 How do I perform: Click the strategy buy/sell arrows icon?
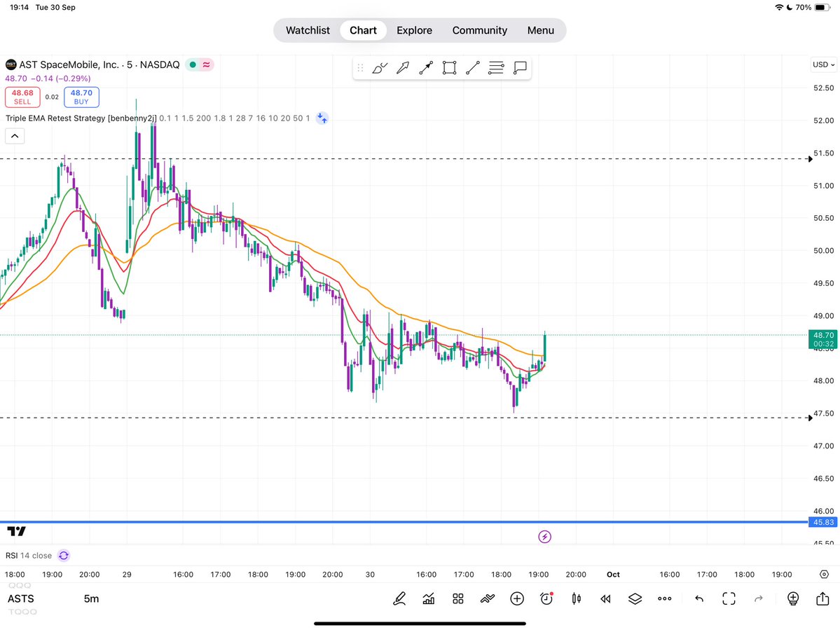click(x=322, y=118)
